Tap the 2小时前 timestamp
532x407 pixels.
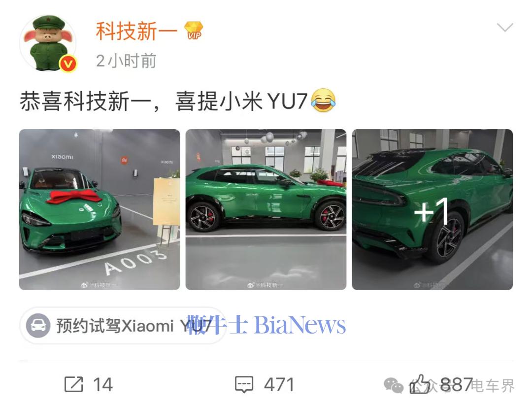126,61
